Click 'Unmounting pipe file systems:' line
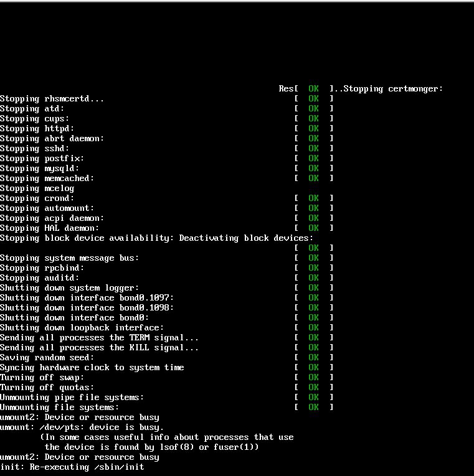 pyautogui.click(x=72, y=398)
